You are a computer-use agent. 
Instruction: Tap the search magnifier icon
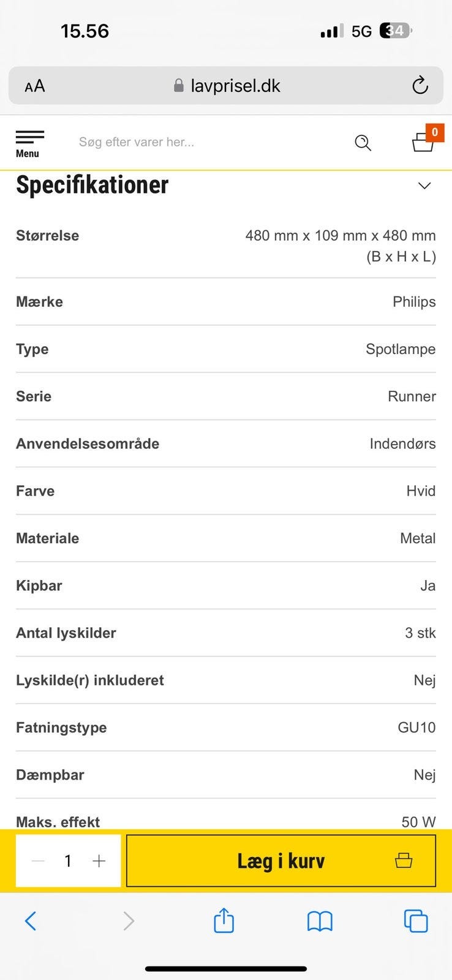(x=363, y=143)
